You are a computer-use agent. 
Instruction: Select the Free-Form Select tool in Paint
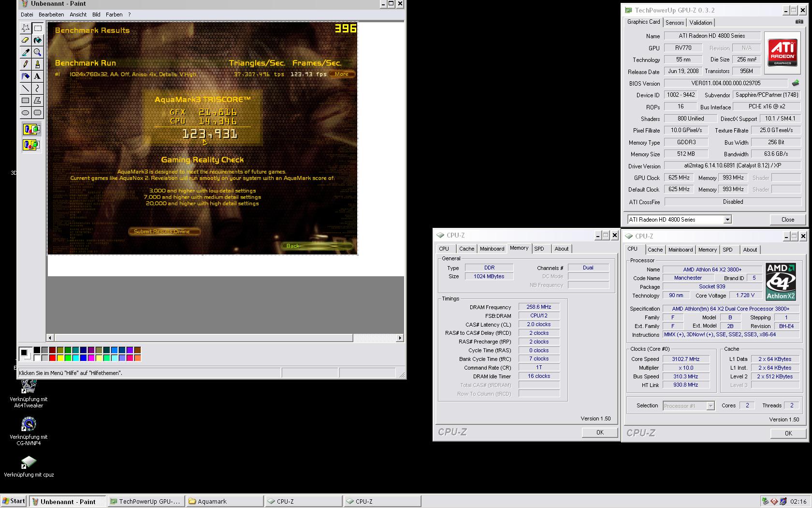pyautogui.click(x=25, y=28)
